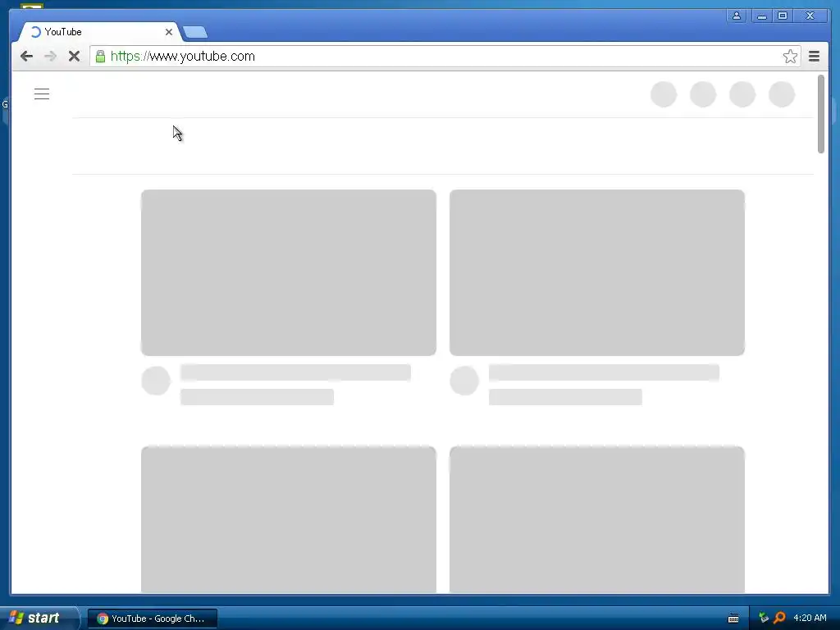
Task: Click the network connection tray icon
Action: 764,618
